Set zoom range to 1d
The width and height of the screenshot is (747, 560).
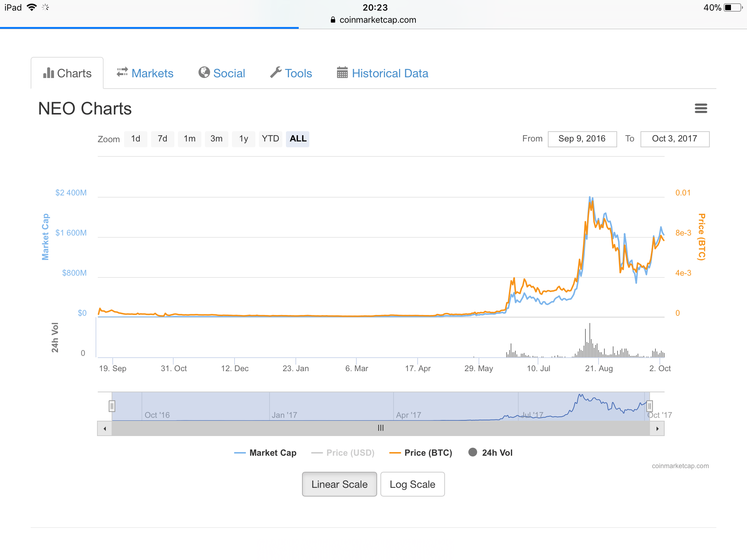[136, 139]
